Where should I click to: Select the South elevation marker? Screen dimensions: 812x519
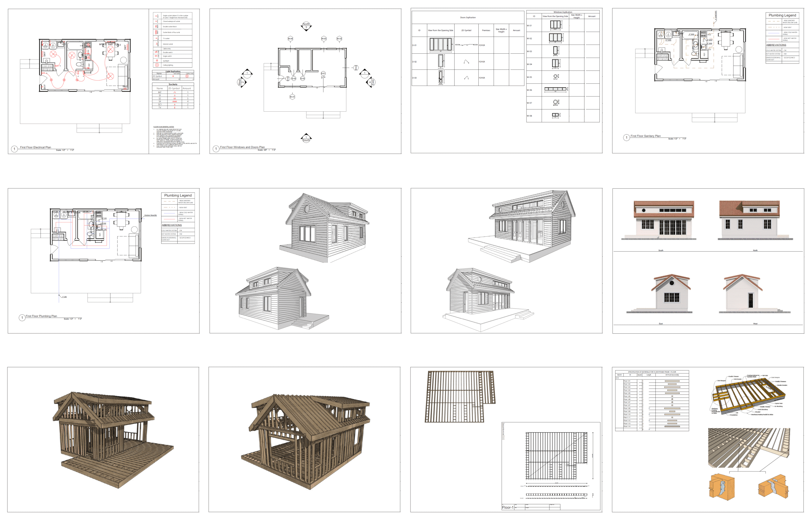pos(306,138)
